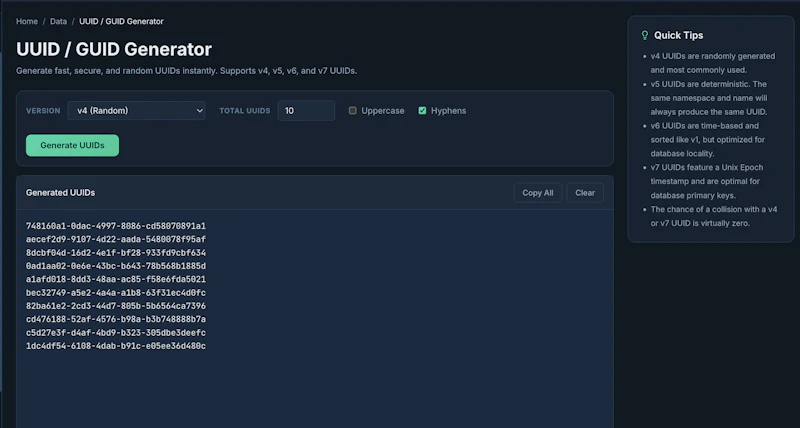
Task: Click the lightbulb icon beside Quick Tips
Action: (644, 35)
